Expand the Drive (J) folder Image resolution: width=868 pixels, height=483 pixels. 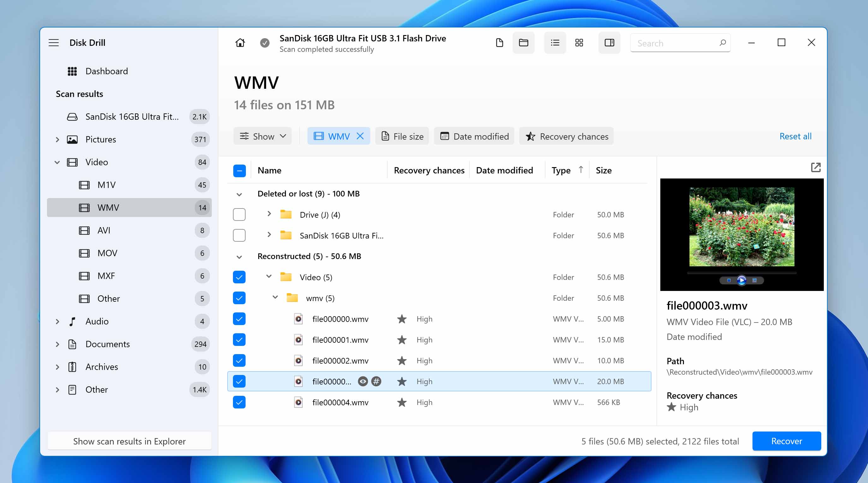coord(269,214)
